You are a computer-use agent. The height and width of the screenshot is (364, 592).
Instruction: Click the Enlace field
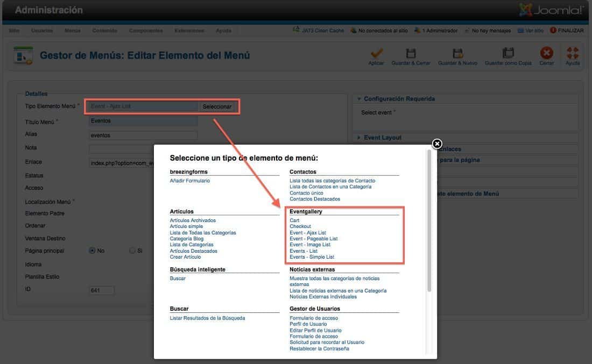point(122,163)
